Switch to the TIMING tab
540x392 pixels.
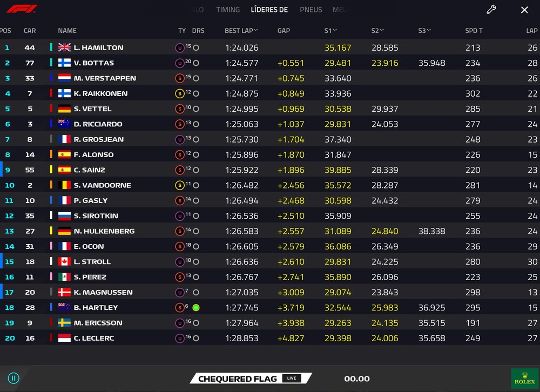coord(228,10)
